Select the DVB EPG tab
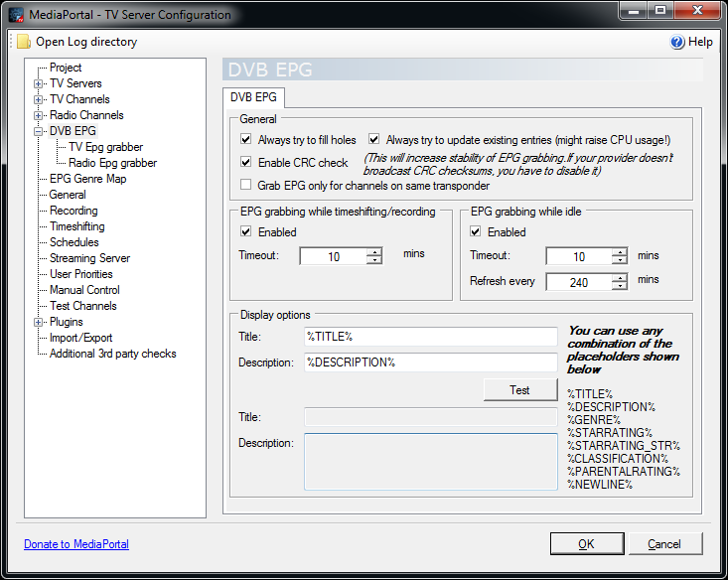The height and width of the screenshot is (580, 728). tap(253, 97)
